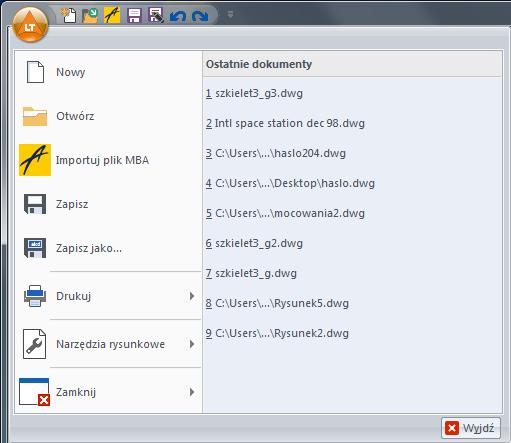Click the window-close icon beside Zamknij
This screenshot has height=443, width=511.
click(34, 392)
